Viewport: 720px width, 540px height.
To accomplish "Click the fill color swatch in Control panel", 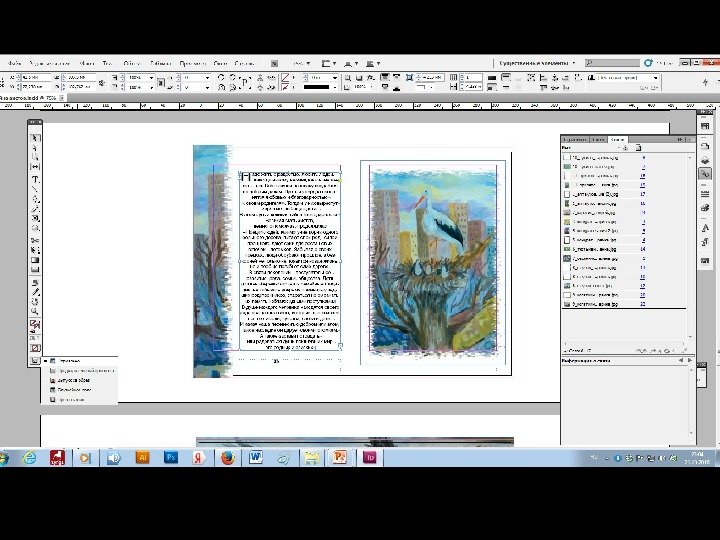I will point(286,78).
